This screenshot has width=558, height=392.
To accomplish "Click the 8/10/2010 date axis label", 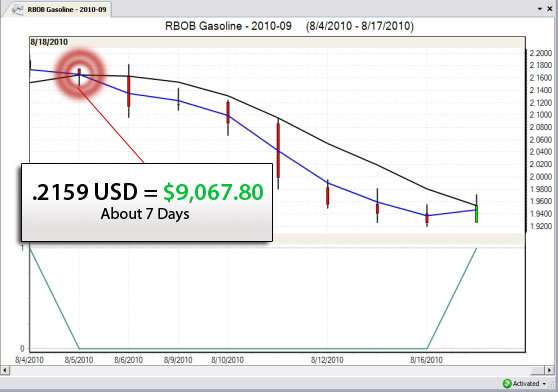I will (x=227, y=360).
